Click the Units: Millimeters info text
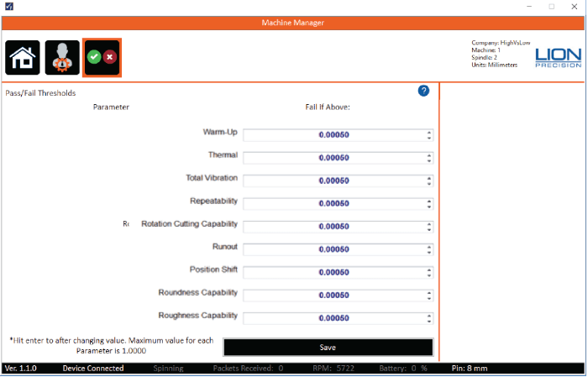The image size is (588, 377). pos(494,65)
